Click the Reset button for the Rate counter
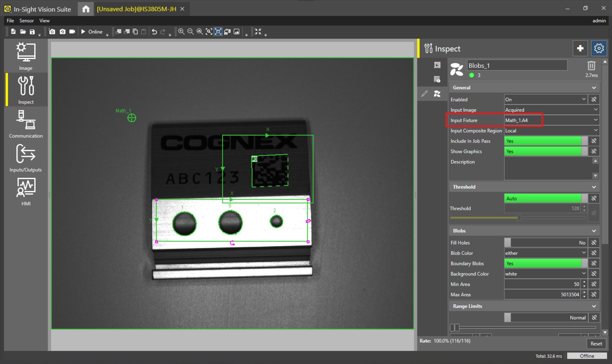 (x=596, y=344)
